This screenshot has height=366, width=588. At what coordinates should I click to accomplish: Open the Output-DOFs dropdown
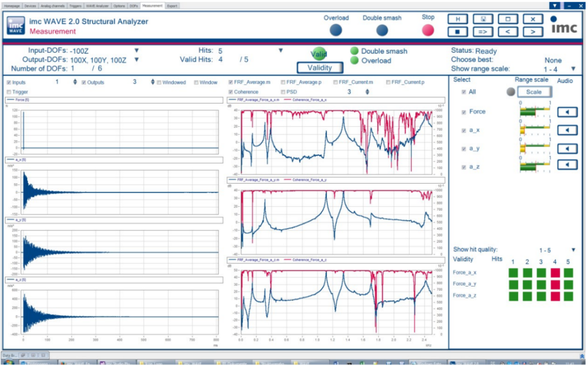[x=137, y=59]
